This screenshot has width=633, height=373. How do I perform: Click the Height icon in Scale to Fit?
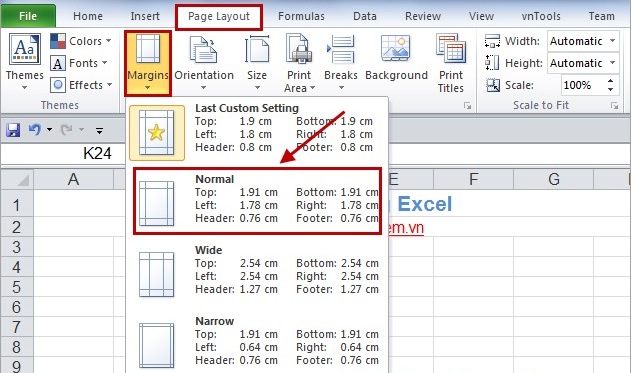click(493, 63)
